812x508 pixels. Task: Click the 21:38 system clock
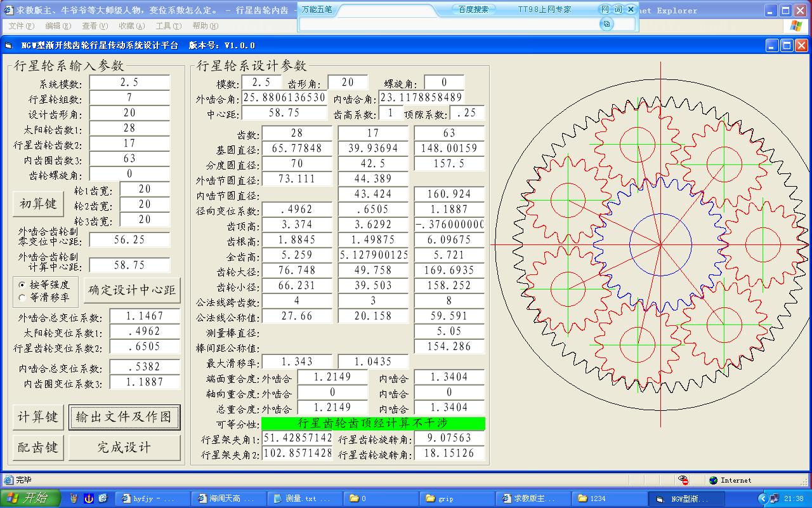point(794,498)
